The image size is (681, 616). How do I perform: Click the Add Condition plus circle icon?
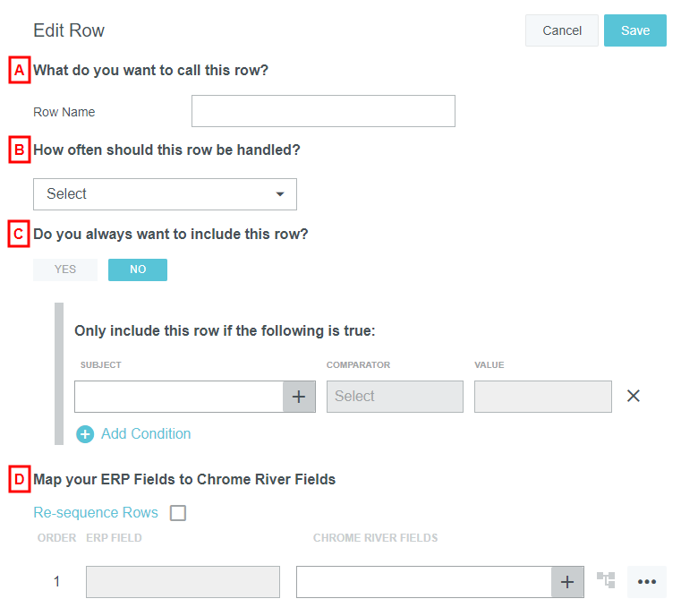tap(86, 434)
